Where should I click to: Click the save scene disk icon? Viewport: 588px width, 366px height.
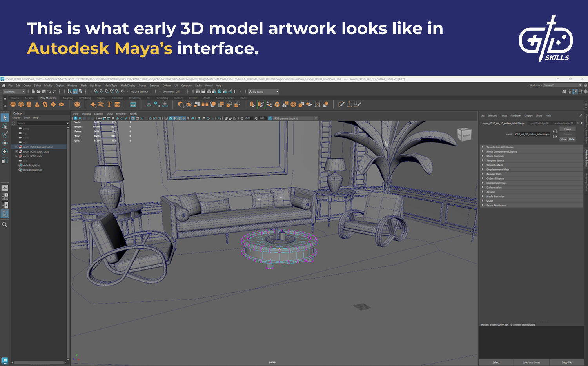click(x=44, y=91)
